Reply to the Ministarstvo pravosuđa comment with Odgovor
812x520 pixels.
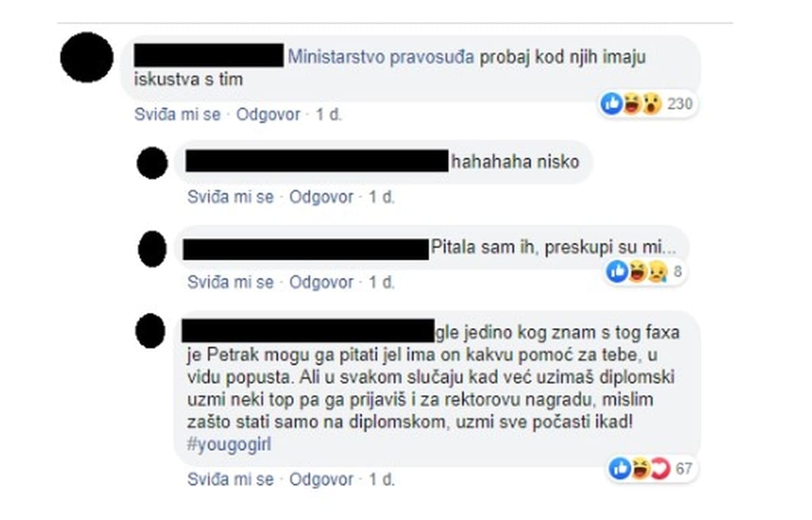(x=268, y=114)
